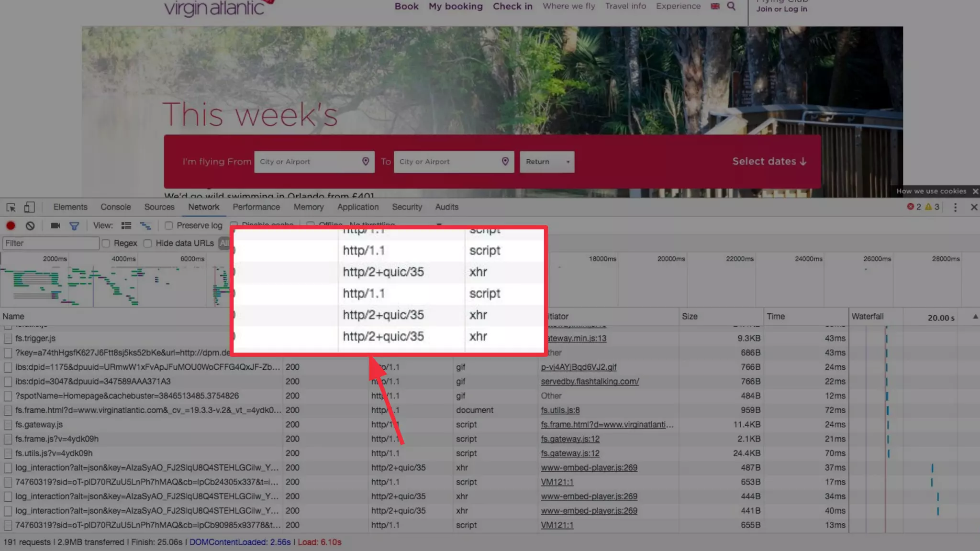Clear the network log icon

(x=30, y=226)
